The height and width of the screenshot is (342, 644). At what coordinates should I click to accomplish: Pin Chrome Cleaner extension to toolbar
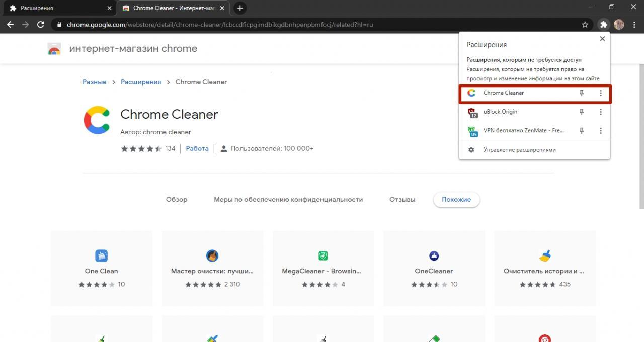tap(582, 93)
